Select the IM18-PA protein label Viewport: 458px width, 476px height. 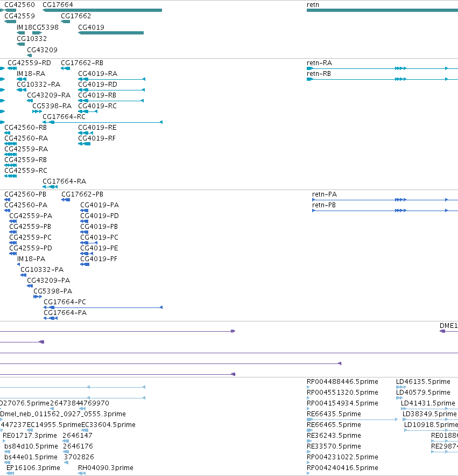tap(31, 259)
